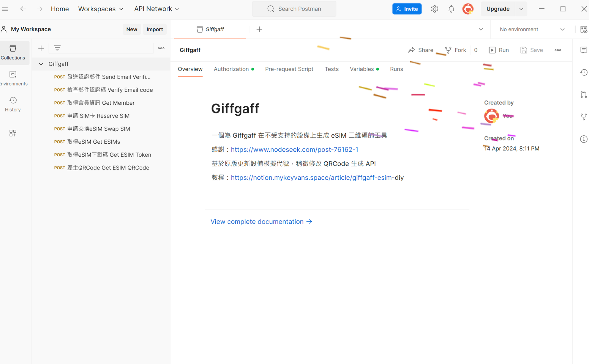Open the Get ESIM Token request
589x364 pixels.
[x=101, y=155]
